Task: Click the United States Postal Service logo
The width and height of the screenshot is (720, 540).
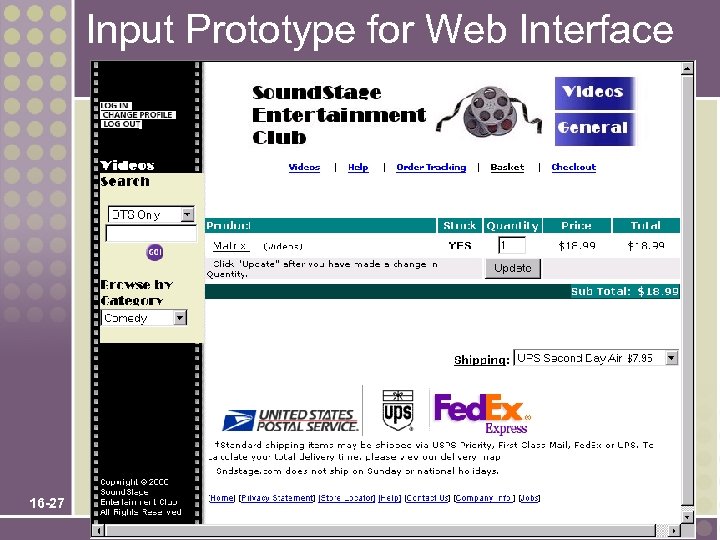Action: (x=290, y=420)
